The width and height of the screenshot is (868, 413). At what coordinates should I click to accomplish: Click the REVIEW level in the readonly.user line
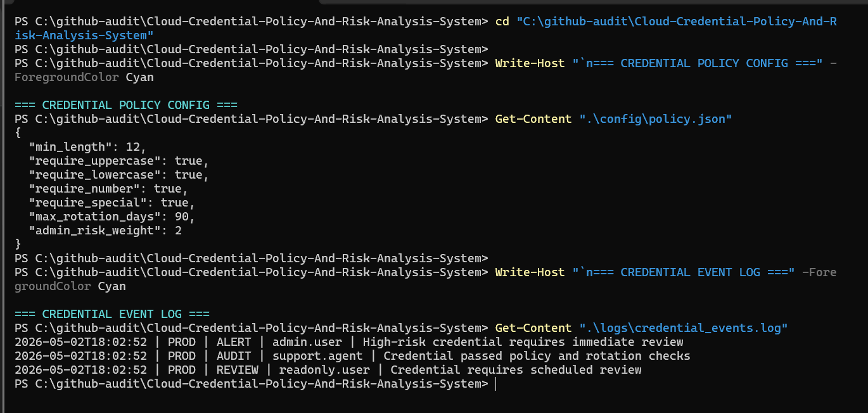238,370
